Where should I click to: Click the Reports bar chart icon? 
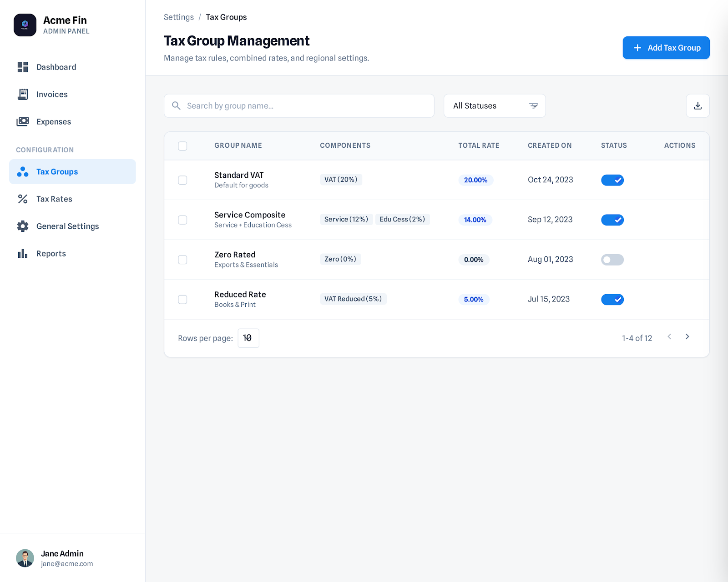click(23, 254)
